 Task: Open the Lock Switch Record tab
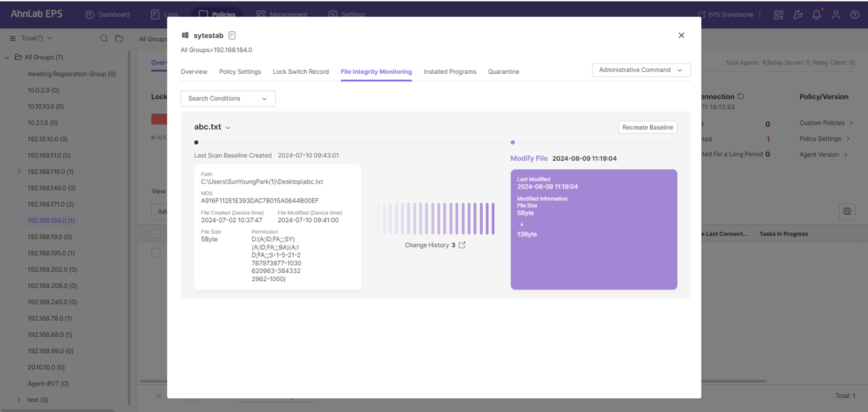click(x=300, y=71)
